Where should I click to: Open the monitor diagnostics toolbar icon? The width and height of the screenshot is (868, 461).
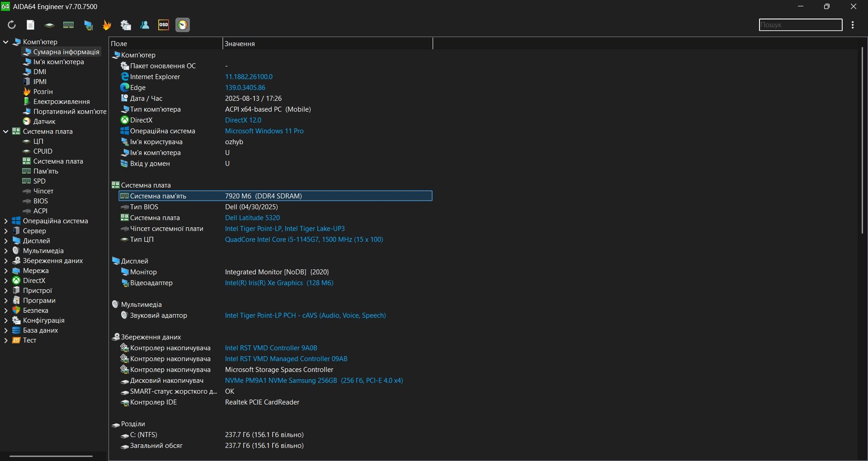(x=88, y=25)
